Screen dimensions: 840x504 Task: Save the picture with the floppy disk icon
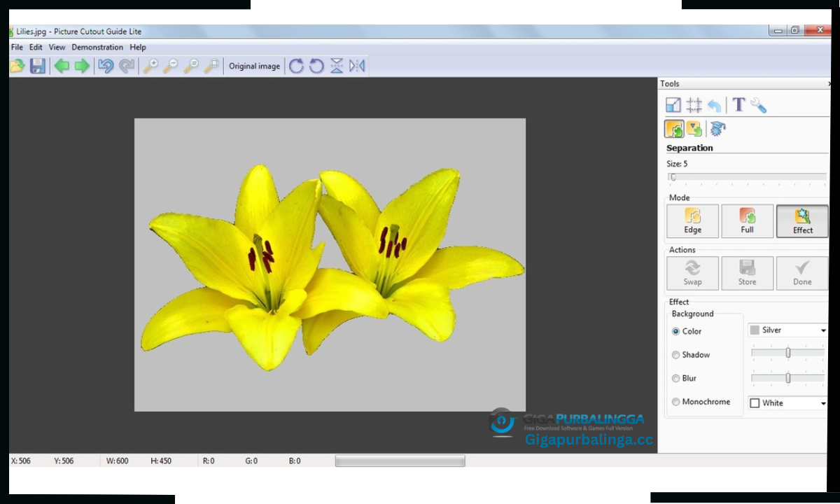pos(38,66)
